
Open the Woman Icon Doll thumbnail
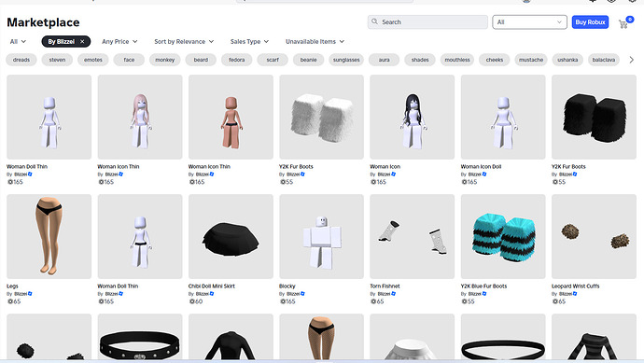503,117
